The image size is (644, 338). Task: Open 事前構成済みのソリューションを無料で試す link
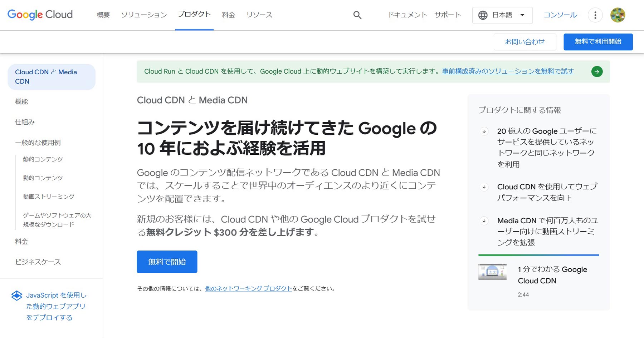click(x=508, y=71)
